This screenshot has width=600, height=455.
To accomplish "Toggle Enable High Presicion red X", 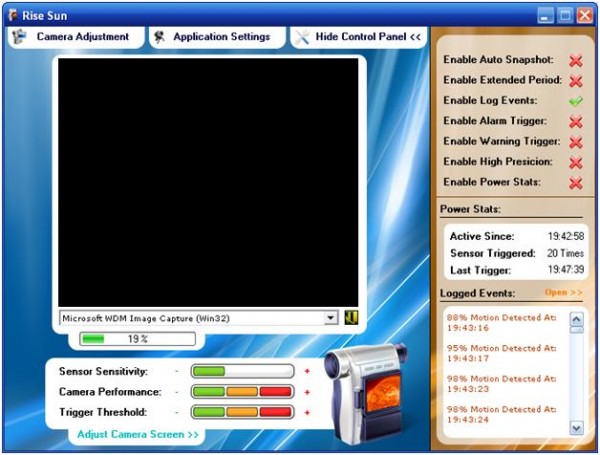I will [x=576, y=163].
